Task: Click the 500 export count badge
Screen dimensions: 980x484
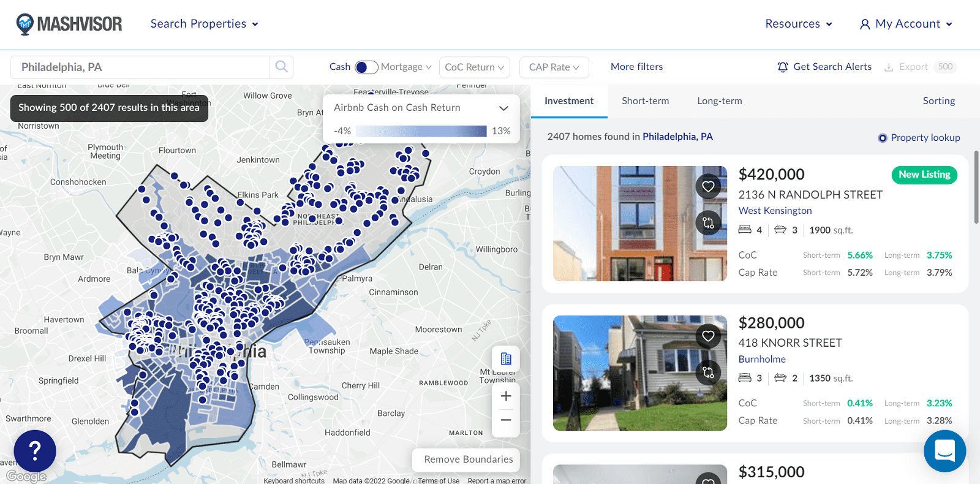Action: pos(945,67)
